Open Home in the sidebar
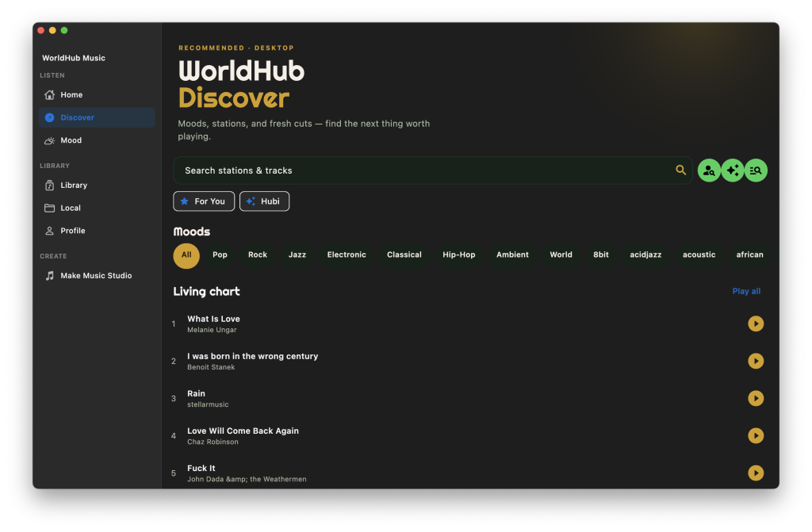Viewport: 812px width, 532px height. click(x=96, y=95)
